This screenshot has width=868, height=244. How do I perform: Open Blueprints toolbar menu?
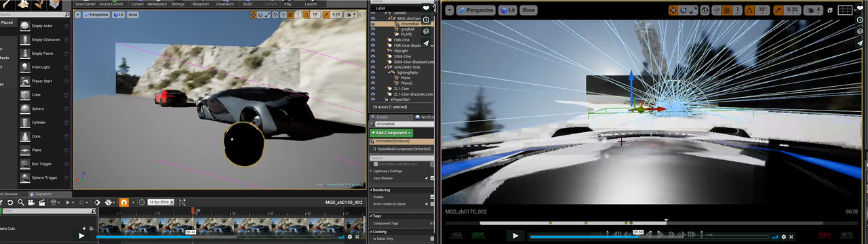(201, 4)
